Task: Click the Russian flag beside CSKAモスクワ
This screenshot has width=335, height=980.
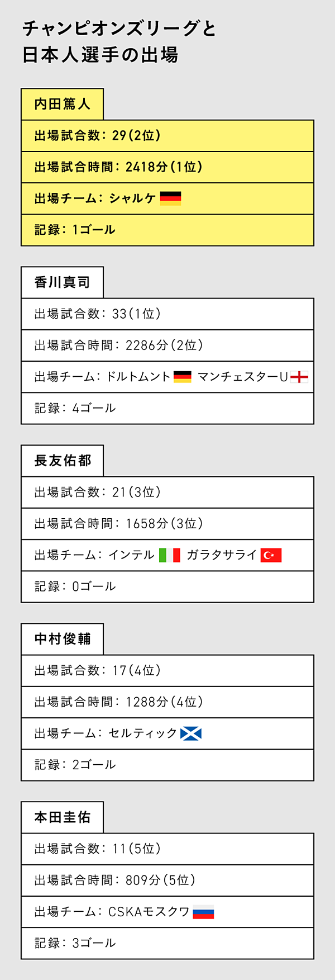Action: coord(203,912)
